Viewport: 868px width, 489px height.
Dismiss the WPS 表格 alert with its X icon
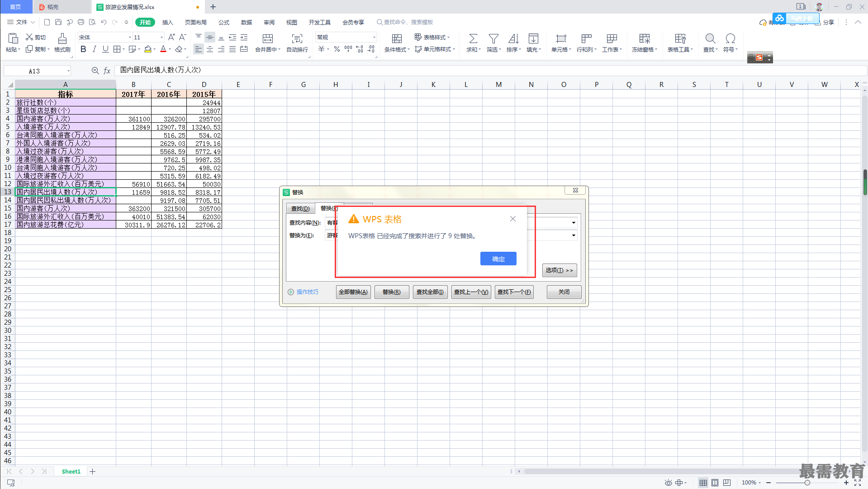pyautogui.click(x=512, y=219)
